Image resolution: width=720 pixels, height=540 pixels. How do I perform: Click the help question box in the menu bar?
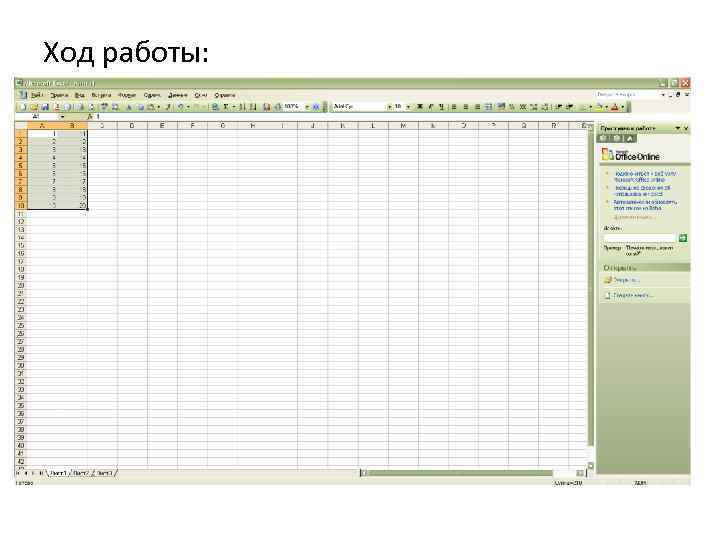[x=627, y=94]
